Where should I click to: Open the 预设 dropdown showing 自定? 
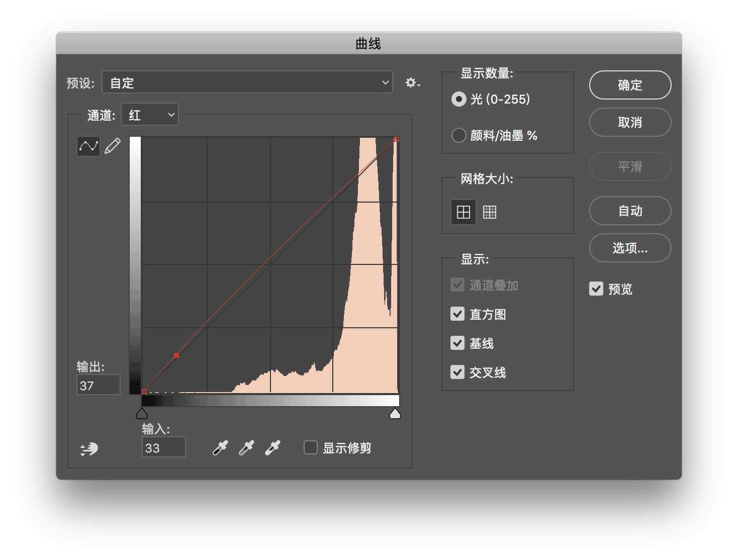247,82
